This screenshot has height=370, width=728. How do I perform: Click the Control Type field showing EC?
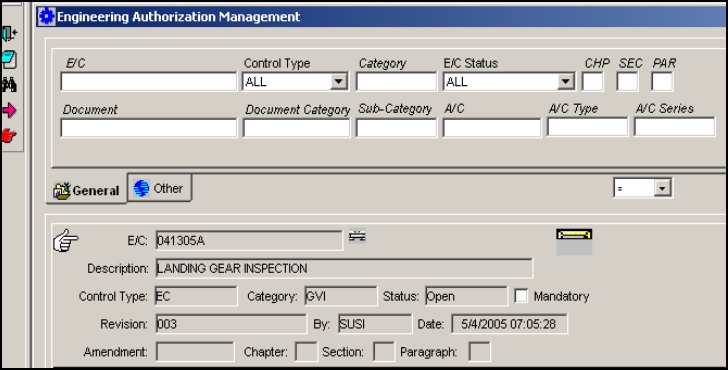tap(196, 296)
